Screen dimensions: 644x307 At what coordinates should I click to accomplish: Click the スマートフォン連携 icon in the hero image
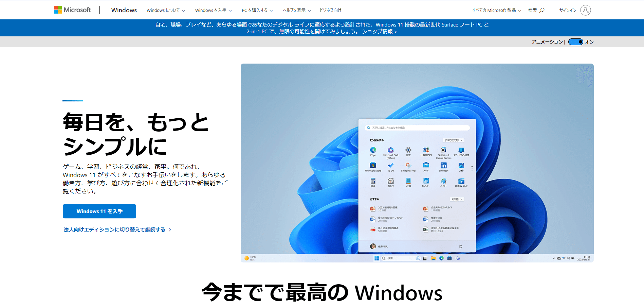[461, 150]
